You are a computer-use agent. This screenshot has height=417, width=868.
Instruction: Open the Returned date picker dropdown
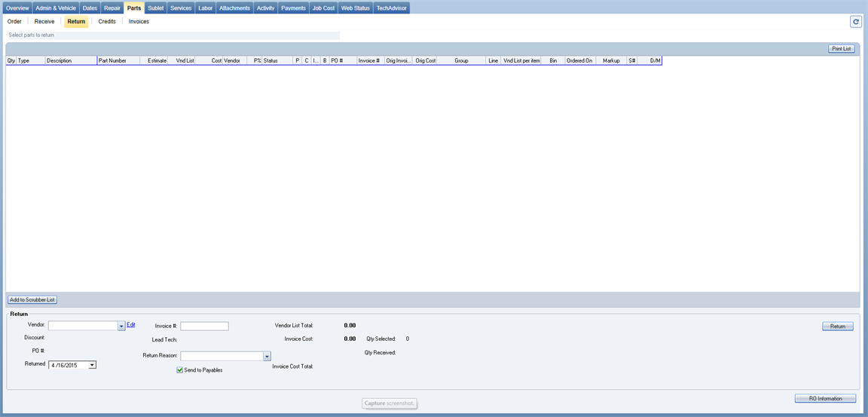[92, 365]
